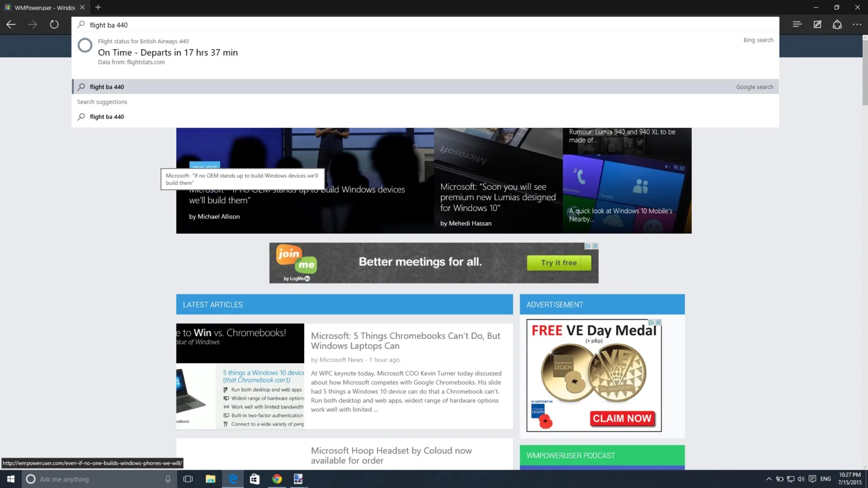This screenshot has width=868, height=488.
Task: Make a Web Note
Action: [x=817, y=24]
